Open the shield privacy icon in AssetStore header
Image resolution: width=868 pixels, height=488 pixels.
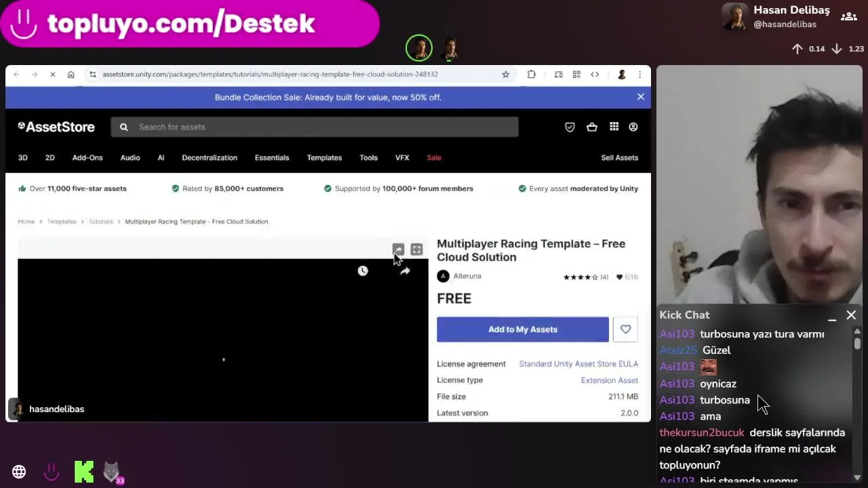coord(570,127)
